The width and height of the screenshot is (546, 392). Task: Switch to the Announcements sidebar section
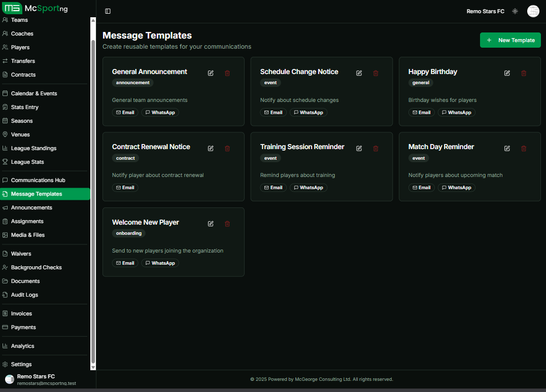[31, 207]
